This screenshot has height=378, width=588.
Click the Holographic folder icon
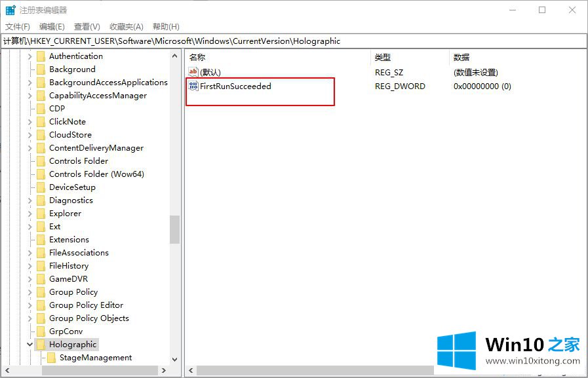click(41, 345)
